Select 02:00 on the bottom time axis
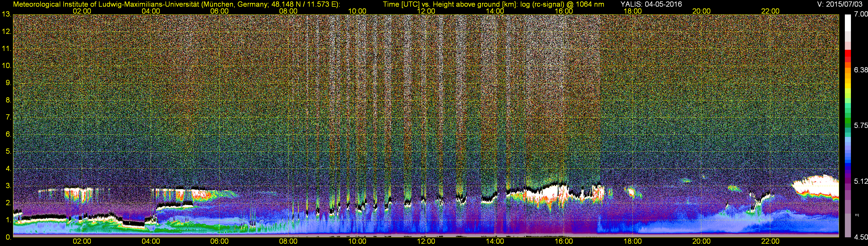The height and width of the screenshot is (246, 868). pos(82,241)
